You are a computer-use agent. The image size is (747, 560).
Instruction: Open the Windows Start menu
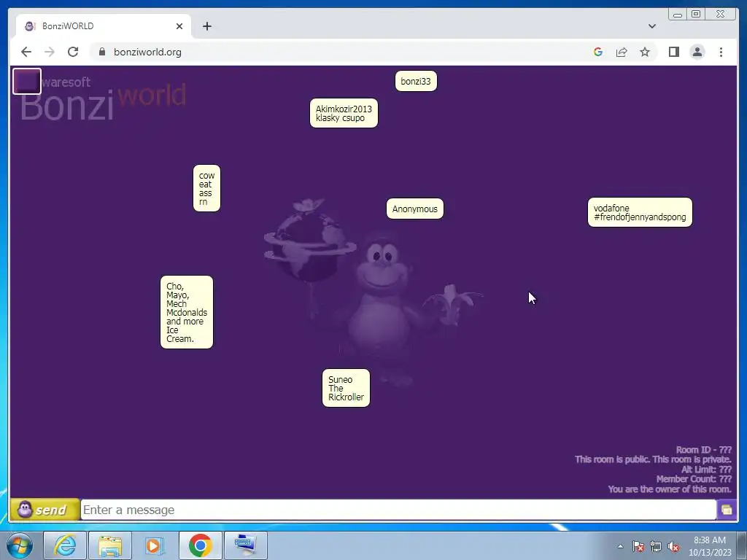18,545
